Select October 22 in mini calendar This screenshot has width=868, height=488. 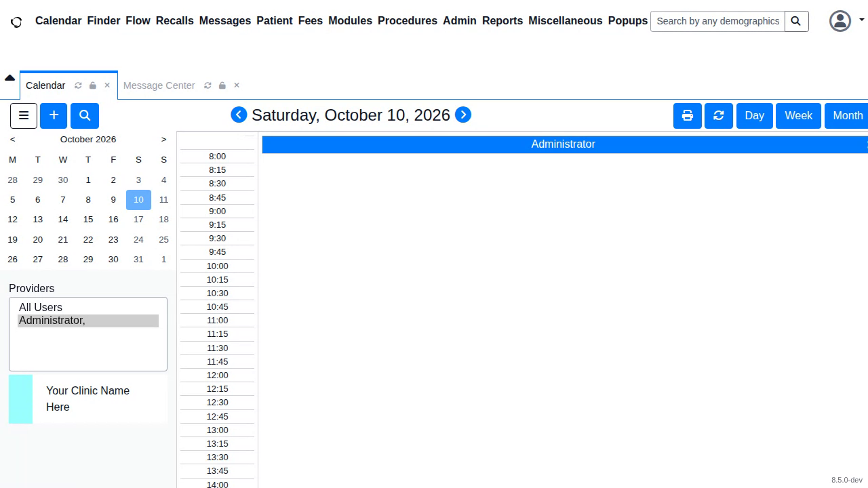[x=88, y=240]
